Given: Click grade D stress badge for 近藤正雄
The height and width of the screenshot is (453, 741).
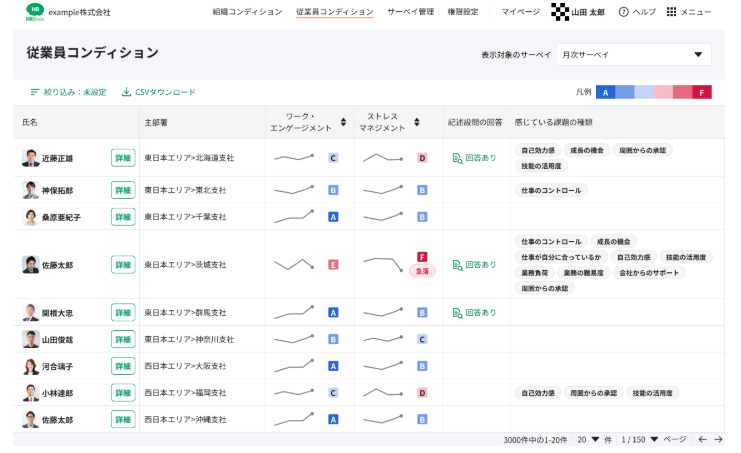Looking at the screenshot, I should pos(422,158).
